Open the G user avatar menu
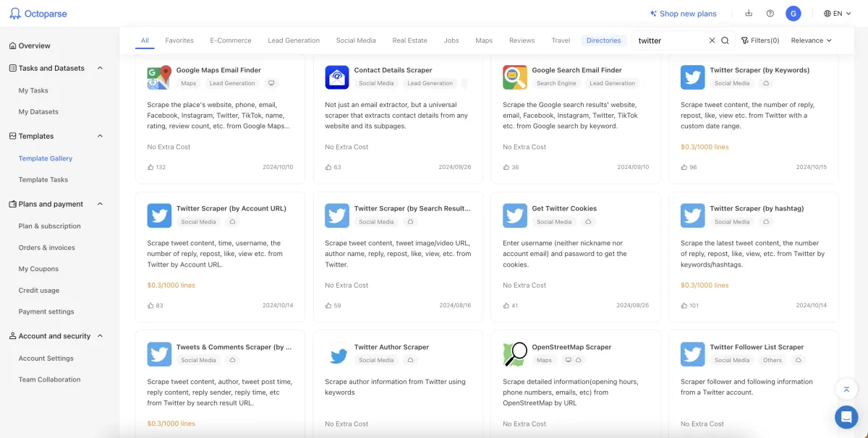Screen dimensions: 868x438 tap(793, 13)
